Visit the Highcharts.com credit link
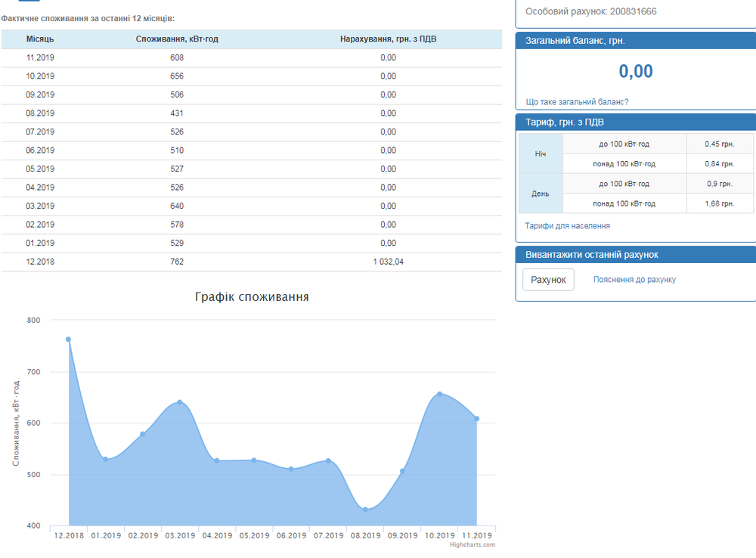 tap(472, 544)
